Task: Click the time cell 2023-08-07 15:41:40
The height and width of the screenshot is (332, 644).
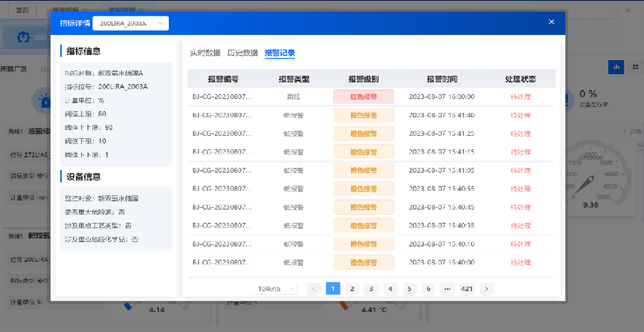Action: [442, 115]
